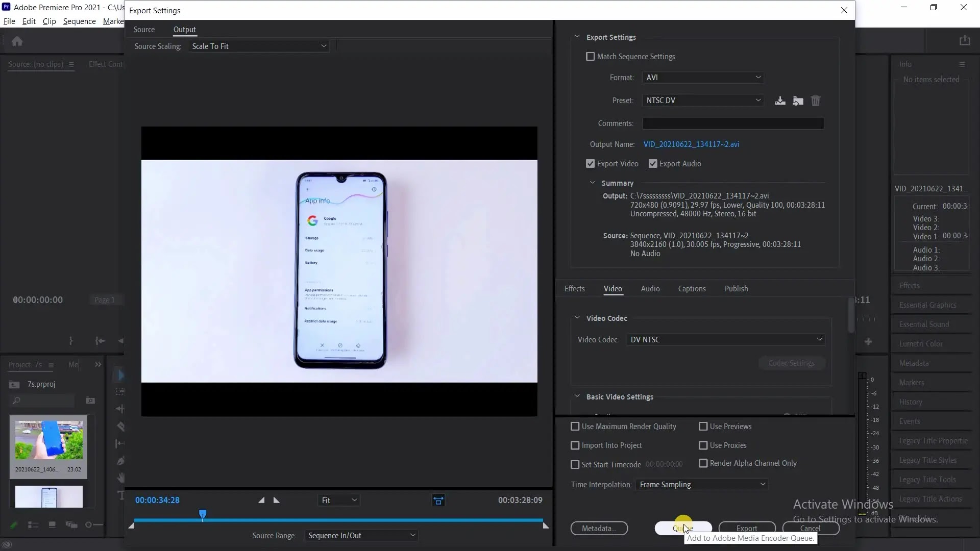Click the Set In Point marker icon
This screenshot has width=980, height=551.
click(x=261, y=500)
